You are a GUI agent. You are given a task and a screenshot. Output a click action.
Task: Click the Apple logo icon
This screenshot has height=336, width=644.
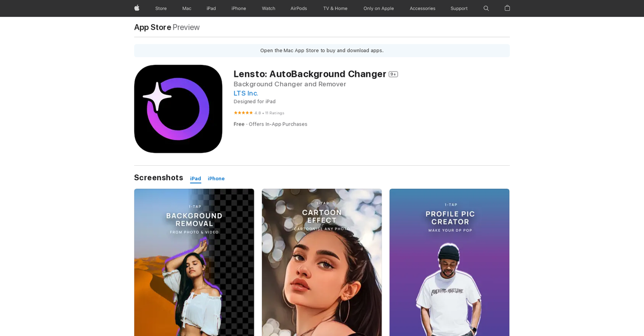tap(137, 8)
